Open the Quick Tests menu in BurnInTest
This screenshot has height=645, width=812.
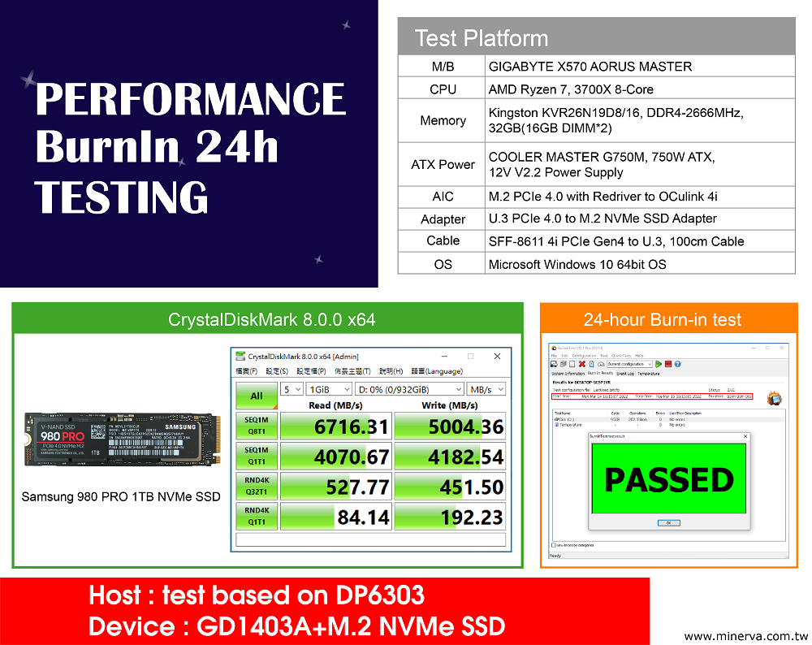tap(621, 355)
